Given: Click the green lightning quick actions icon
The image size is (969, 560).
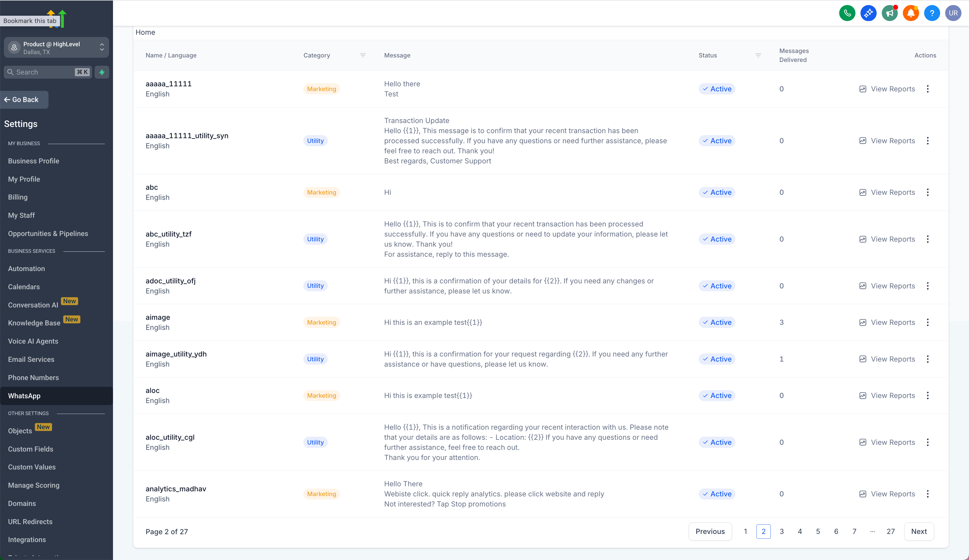Looking at the screenshot, I should (x=102, y=72).
